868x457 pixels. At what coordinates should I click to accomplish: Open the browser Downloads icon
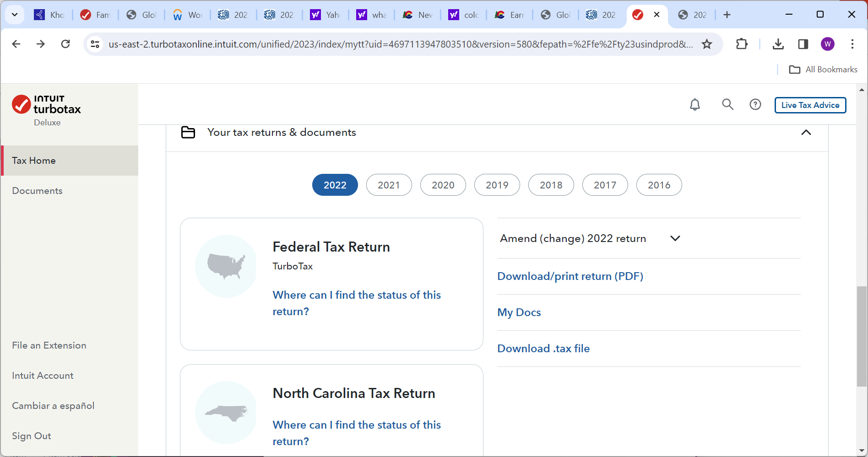(x=778, y=44)
